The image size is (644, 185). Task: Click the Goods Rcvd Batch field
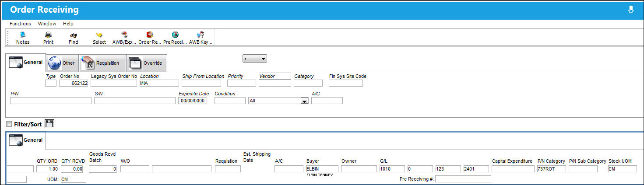[102, 169]
